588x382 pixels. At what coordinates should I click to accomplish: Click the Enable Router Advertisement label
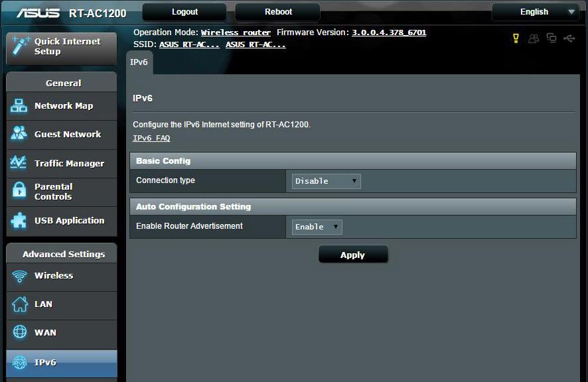point(189,226)
